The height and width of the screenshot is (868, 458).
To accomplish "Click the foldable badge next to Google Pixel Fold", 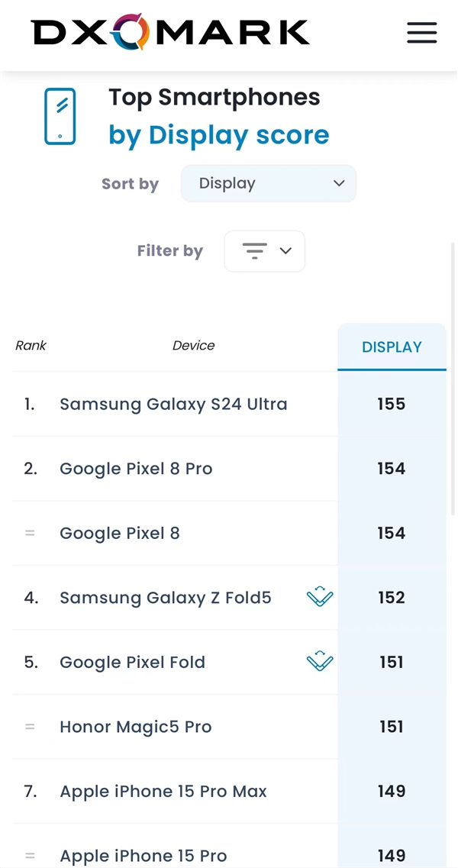I will pyautogui.click(x=320, y=662).
